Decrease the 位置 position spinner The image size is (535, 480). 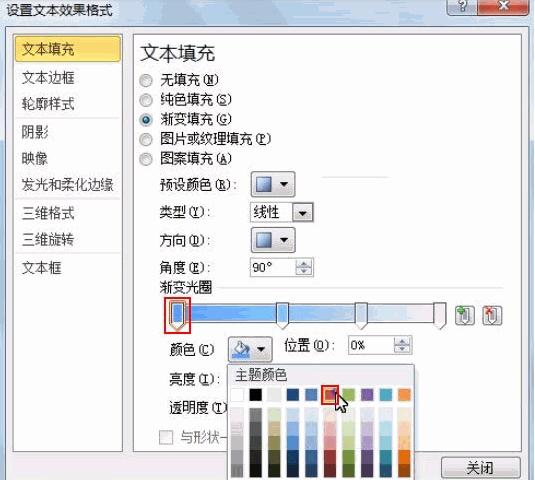coord(402,349)
